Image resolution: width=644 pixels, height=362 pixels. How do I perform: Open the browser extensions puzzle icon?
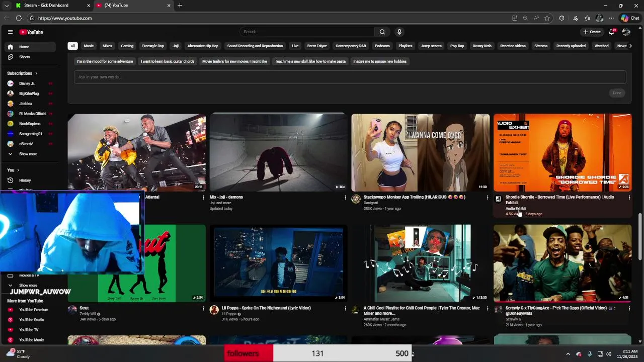tap(561, 18)
